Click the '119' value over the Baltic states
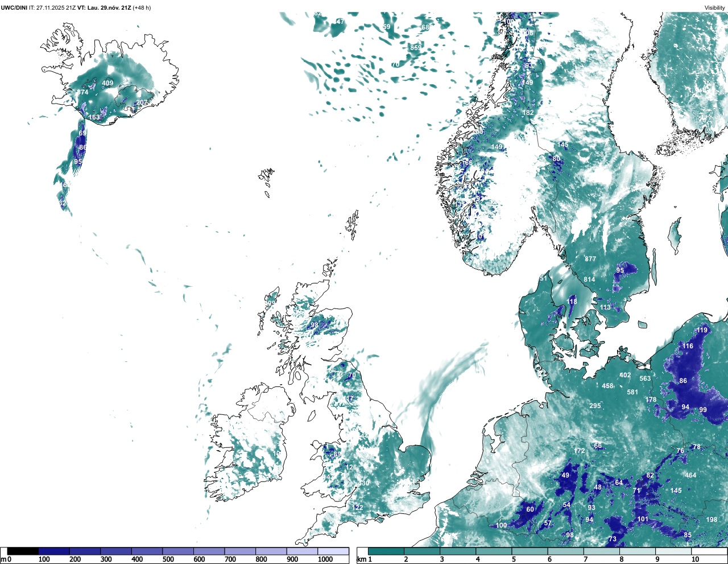Image resolution: width=728 pixels, height=564 pixels. click(702, 330)
